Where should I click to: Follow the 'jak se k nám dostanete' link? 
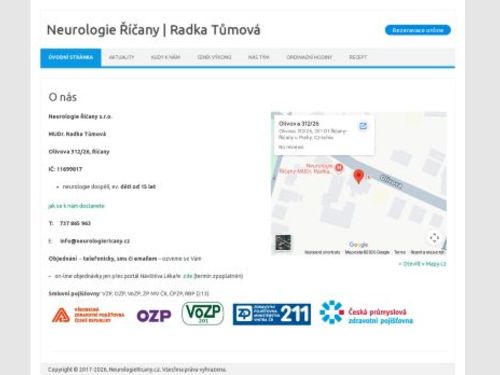76,206
